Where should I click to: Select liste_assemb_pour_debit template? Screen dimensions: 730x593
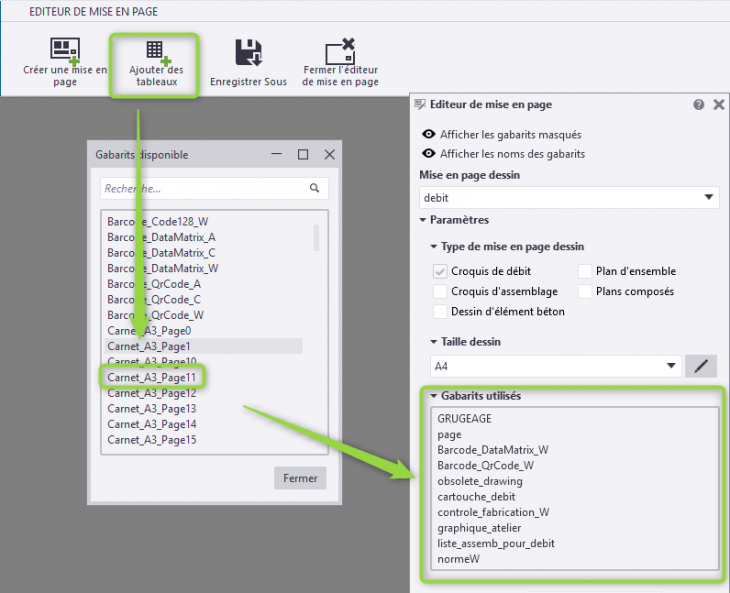(x=496, y=544)
